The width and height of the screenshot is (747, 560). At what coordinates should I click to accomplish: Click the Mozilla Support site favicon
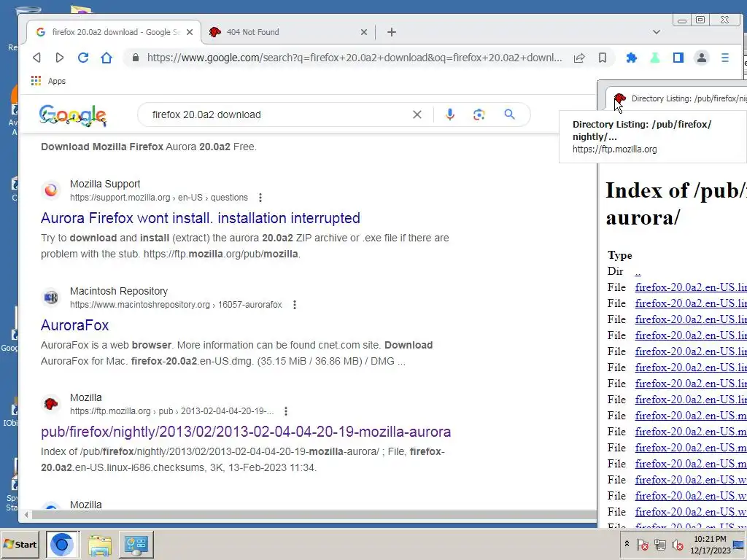(x=51, y=190)
